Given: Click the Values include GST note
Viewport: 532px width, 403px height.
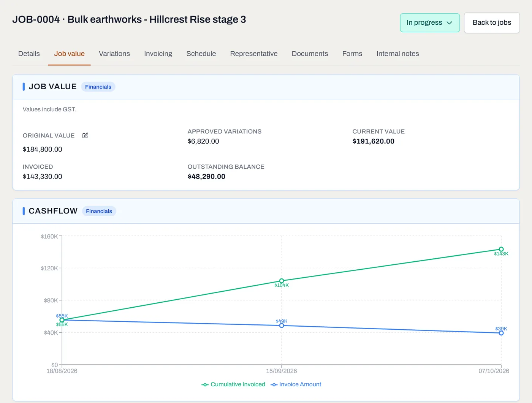Looking at the screenshot, I should (49, 109).
